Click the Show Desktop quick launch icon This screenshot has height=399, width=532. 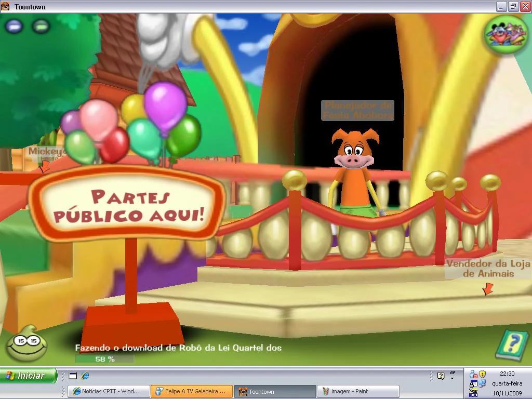(73, 376)
